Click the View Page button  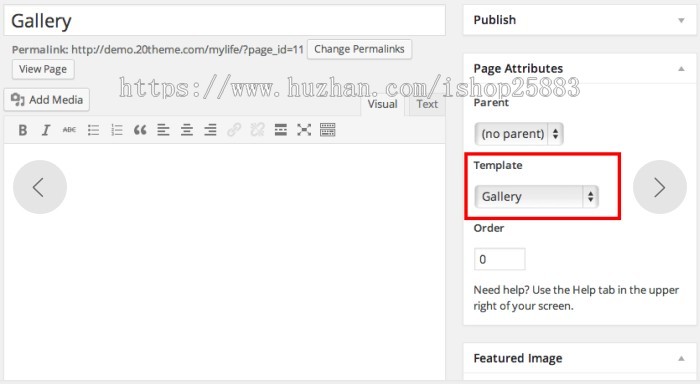tap(43, 69)
